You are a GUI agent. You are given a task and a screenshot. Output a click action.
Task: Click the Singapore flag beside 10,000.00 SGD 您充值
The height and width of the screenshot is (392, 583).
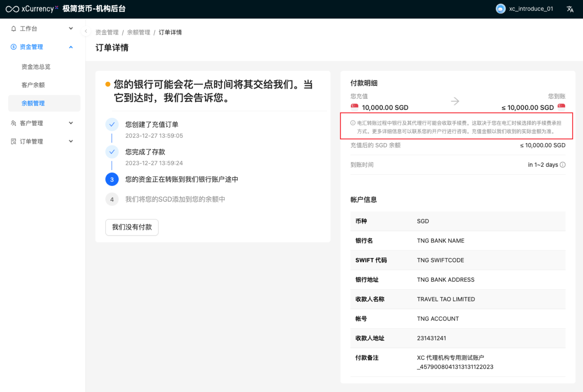tap(355, 107)
